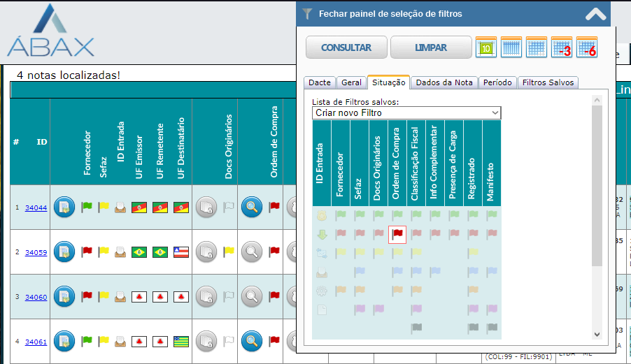The width and height of the screenshot is (631, 364).
Task: Open document details for note 34044
Action: [x=64, y=207]
